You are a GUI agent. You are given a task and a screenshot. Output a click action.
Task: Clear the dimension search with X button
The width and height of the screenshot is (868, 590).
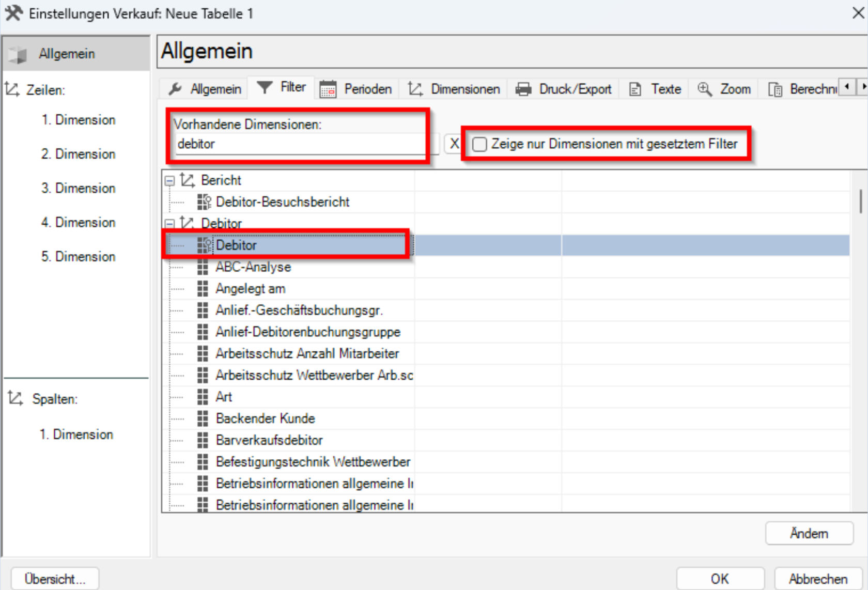454,144
